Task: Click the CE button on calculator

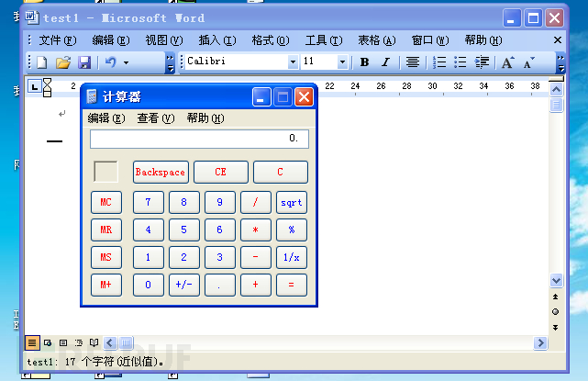Action: pyautogui.click(x=221, y=172)
